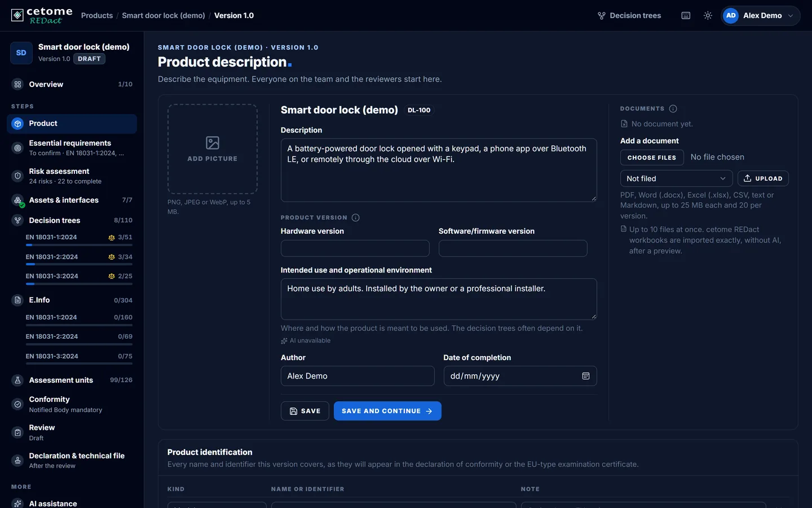This screenshot has width=812, height=508.
Task: Open EN 18031-1:2024 under Decision trees
Action: tap(79, 239)
